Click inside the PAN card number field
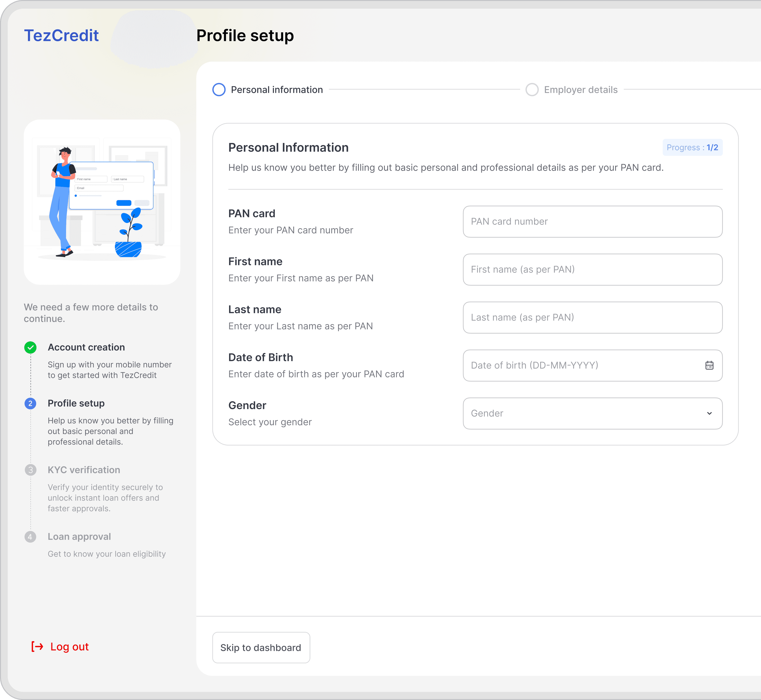The width and height of the screenshot is (761, 700). tap(592, 222)
